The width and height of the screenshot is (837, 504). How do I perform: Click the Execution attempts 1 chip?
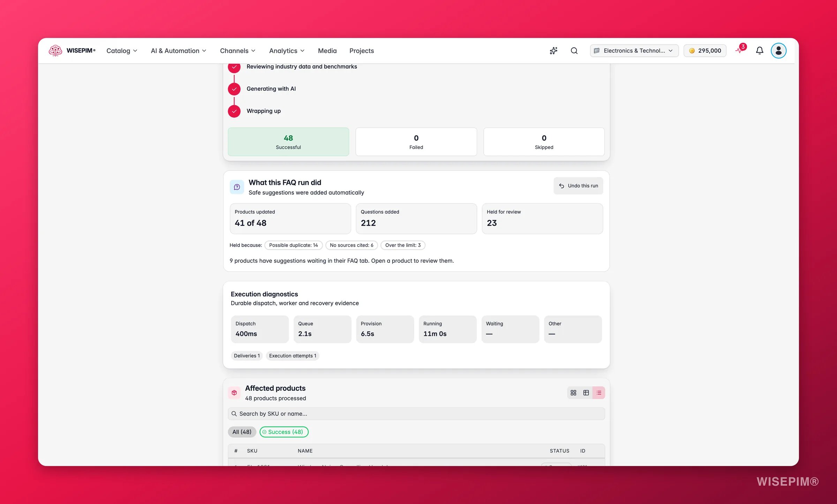292,356
